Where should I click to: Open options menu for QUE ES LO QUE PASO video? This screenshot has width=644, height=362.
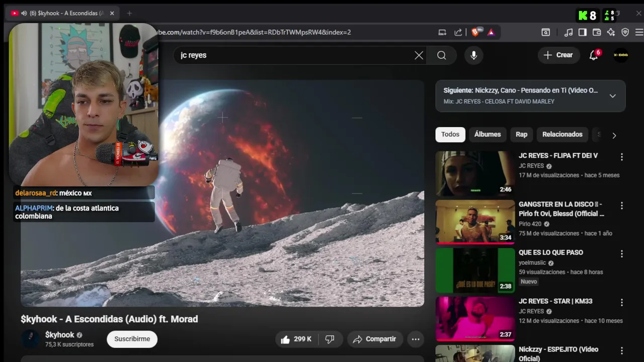coord(622,254)
